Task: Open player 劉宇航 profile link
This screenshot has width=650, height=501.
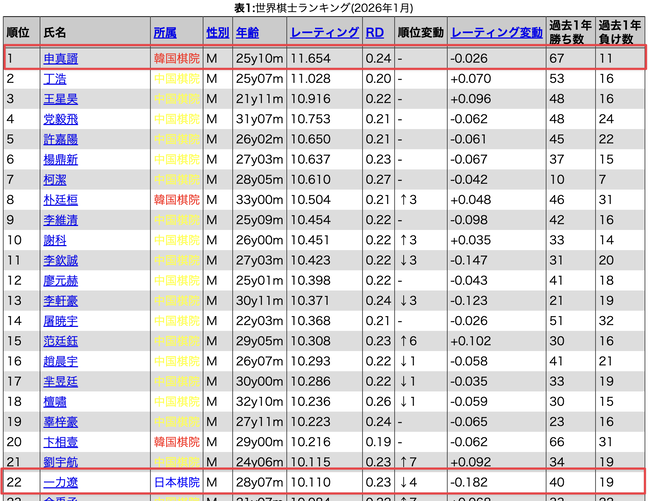Action: click(x=61, y=462)
